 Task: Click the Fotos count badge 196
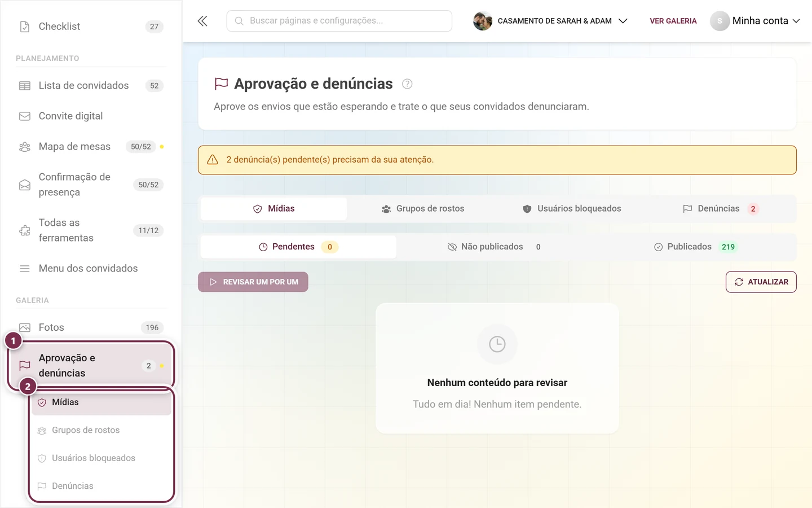(x=152, y=328)
